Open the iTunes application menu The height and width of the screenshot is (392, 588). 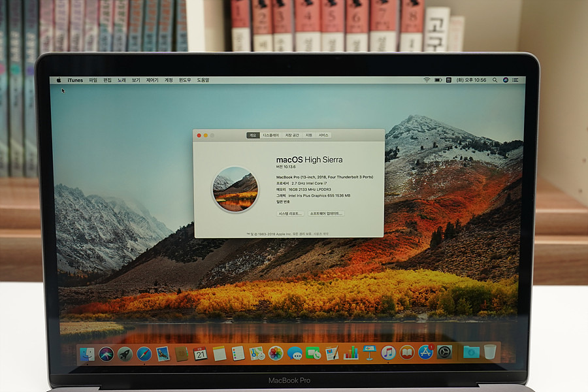click(75, 80)
